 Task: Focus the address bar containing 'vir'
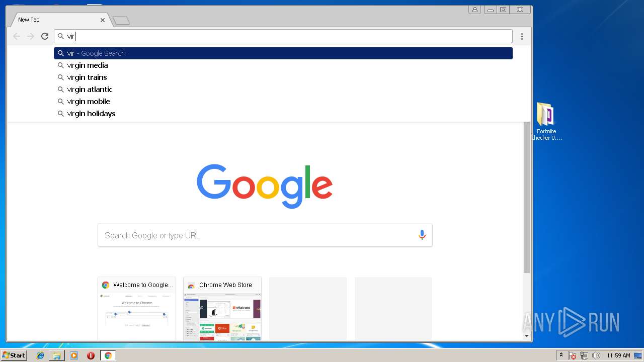point(283,36)
